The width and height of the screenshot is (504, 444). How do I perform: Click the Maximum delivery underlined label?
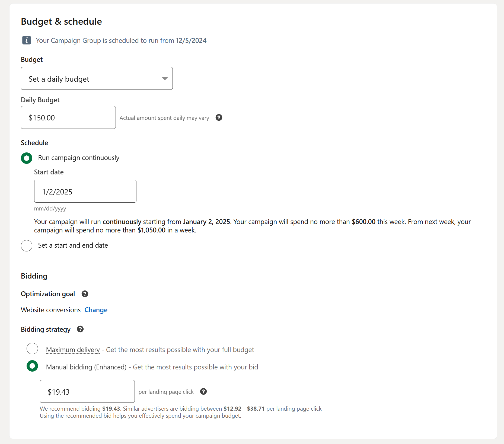tap(73, 350)
